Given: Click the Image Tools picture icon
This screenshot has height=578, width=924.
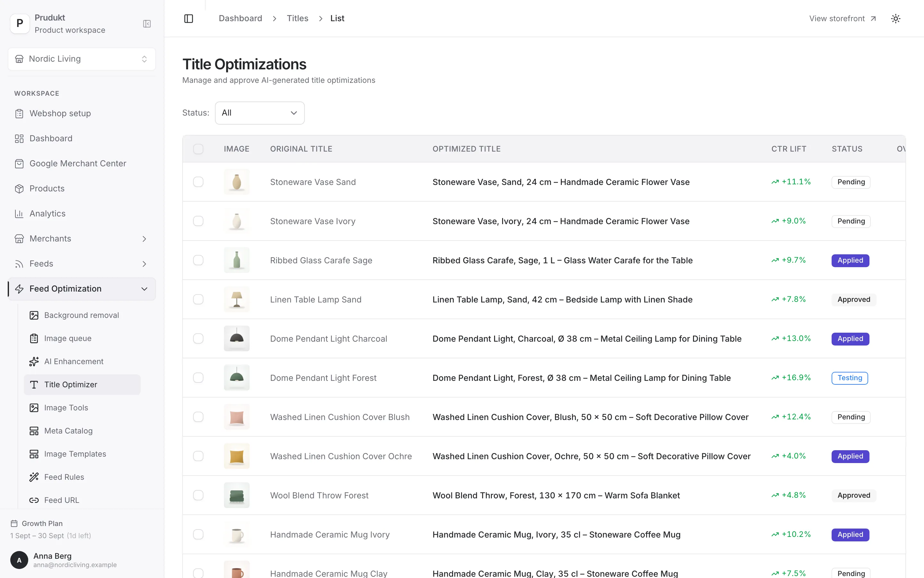Looking at the screenshot, I should pyautogui.click(x=34, y=407).
